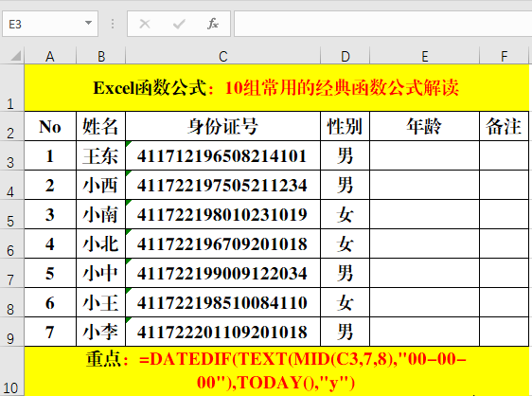
Task: Click the No cell with value 5
Action: 50,273
